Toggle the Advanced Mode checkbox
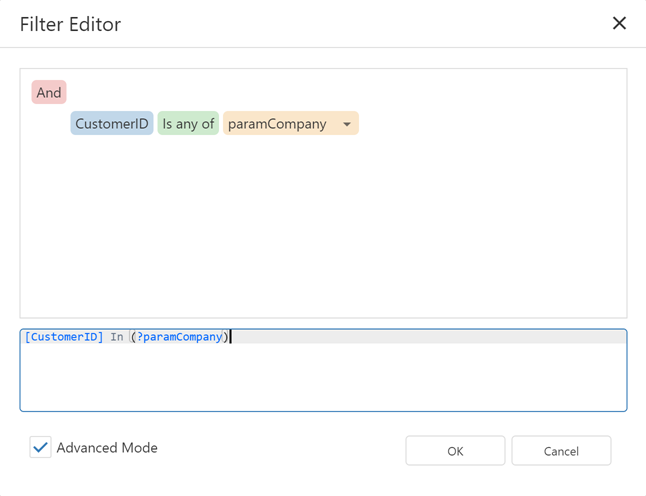Image resolution: width=646 pixels, height=496 pixels. tap(40, 448)
